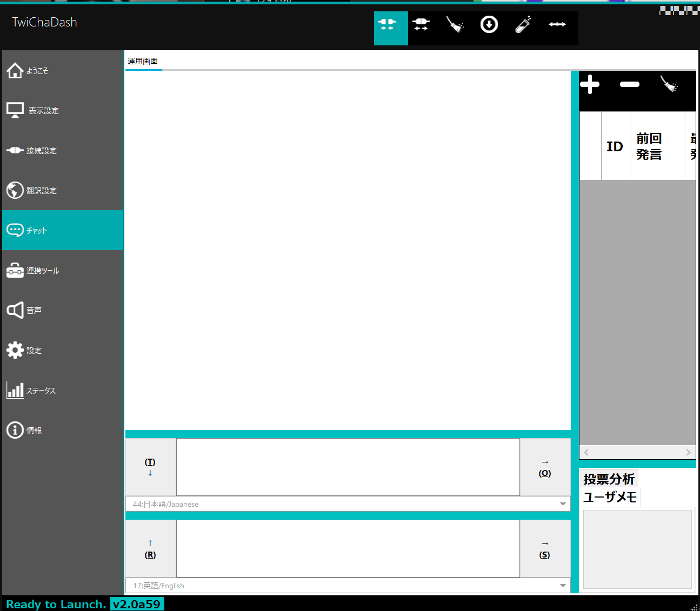
Task: Open the 連携ツール section
Action: click(x=63, y=271)
